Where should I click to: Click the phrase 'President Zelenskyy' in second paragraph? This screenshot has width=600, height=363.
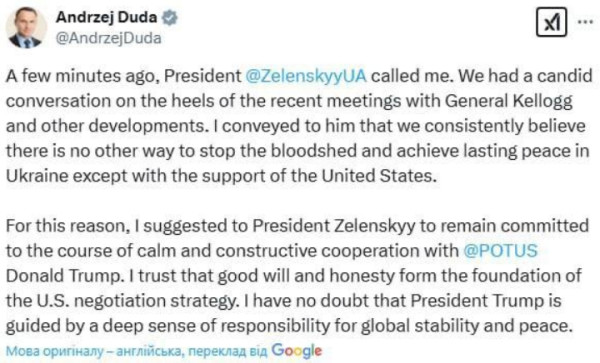(334, 226)
